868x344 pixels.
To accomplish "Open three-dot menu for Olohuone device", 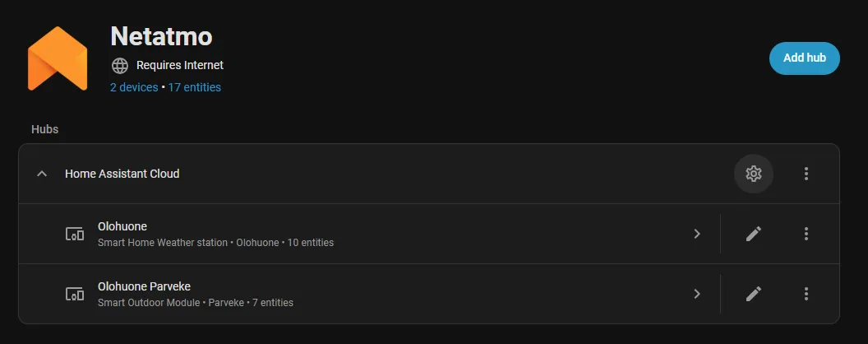I will (806, 234).
